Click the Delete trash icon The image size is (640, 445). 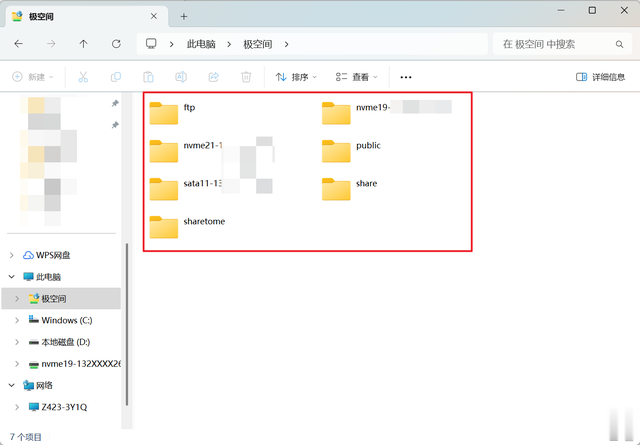coord(246,77)
